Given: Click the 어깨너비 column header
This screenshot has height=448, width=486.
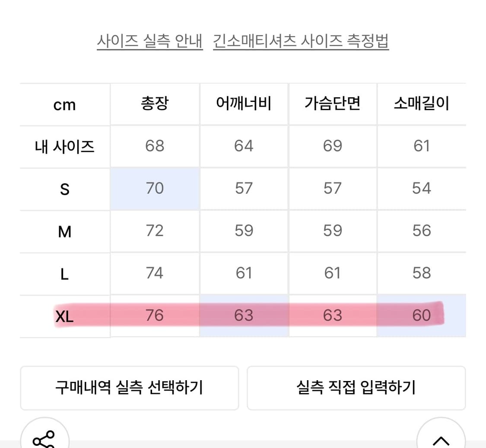Looking at the screenshot, I should [244, 104].
